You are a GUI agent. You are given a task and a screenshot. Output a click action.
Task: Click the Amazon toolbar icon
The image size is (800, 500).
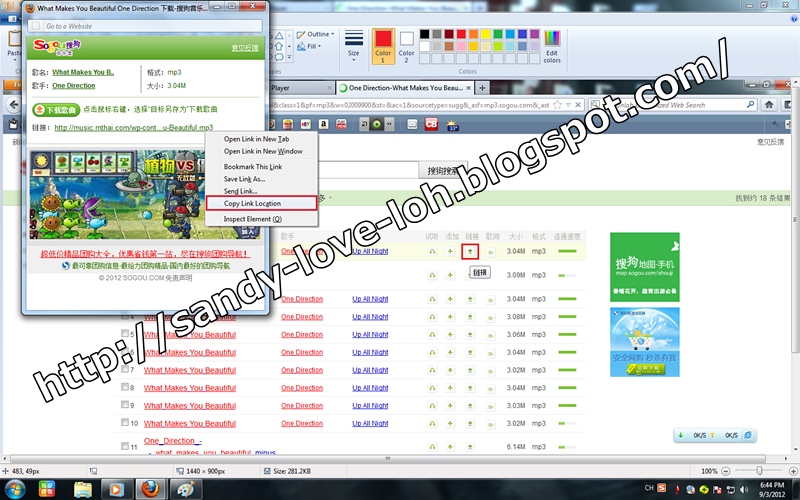coord(323,123)
